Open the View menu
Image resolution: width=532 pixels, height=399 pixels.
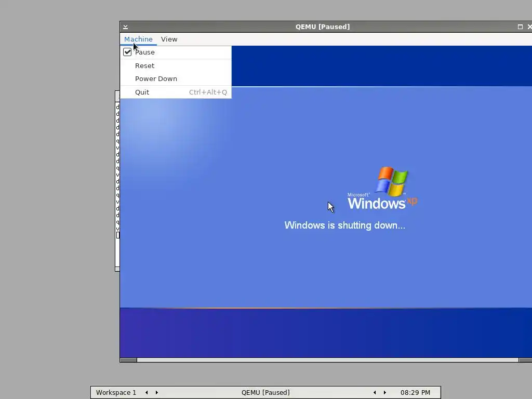[x=169, y=39]
